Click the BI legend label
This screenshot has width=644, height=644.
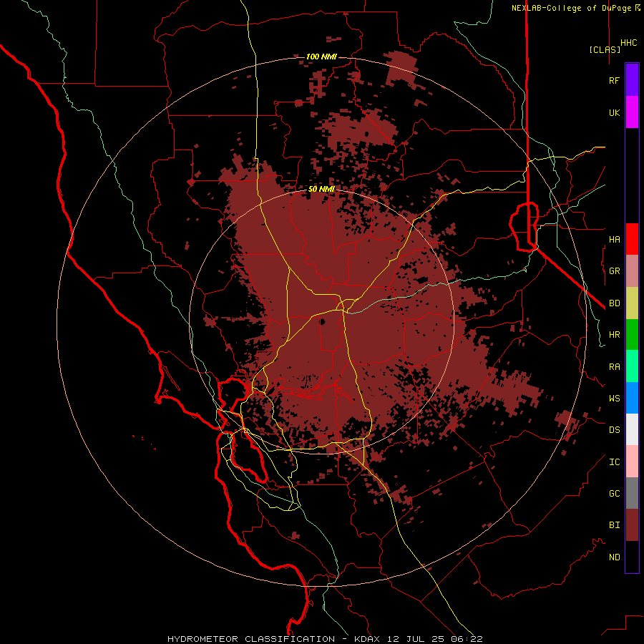(614, 525)
